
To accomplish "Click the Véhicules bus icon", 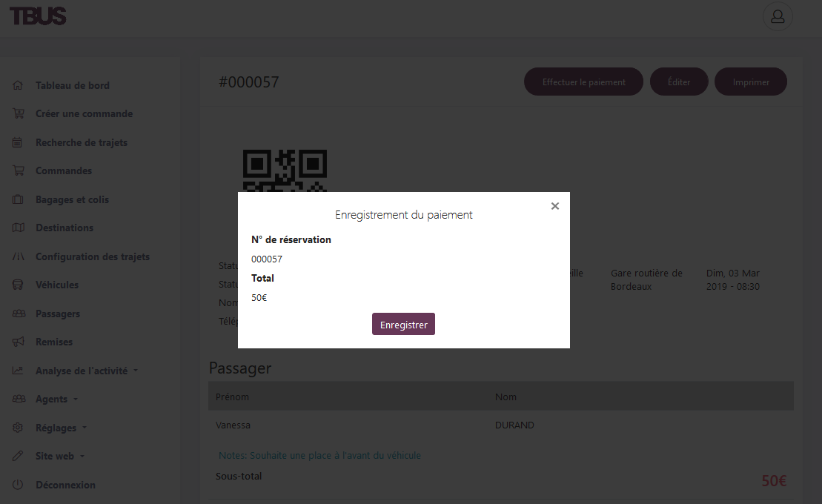I will tap(19, 285).
